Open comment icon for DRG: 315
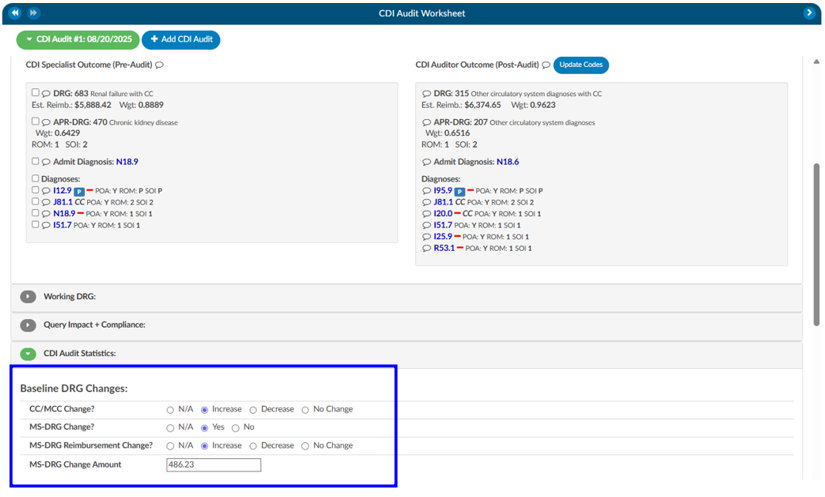The height and width of the screenshot is (497, 825). tap(427, 94)
